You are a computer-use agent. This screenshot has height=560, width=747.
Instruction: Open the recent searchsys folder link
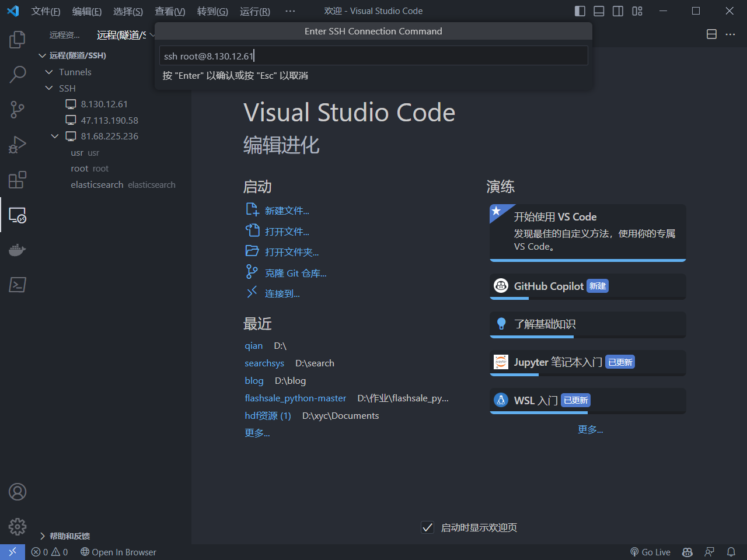264,363
